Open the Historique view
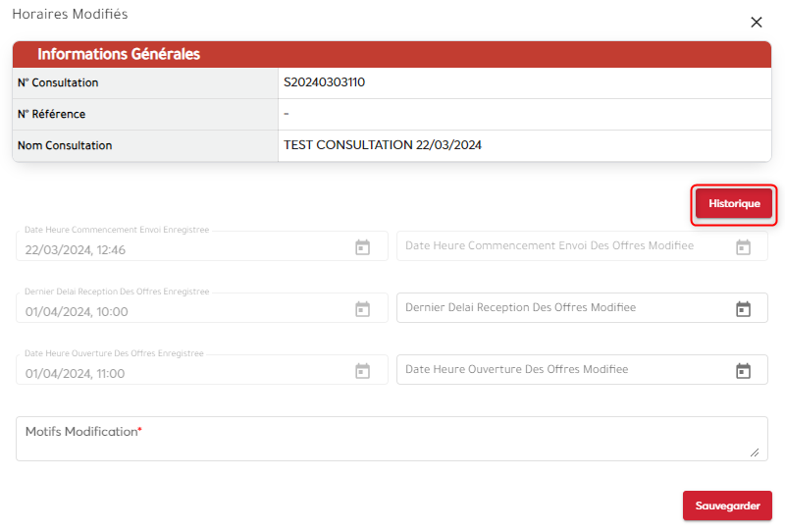This screenshot has width=785, height=532. pos(734,204)
